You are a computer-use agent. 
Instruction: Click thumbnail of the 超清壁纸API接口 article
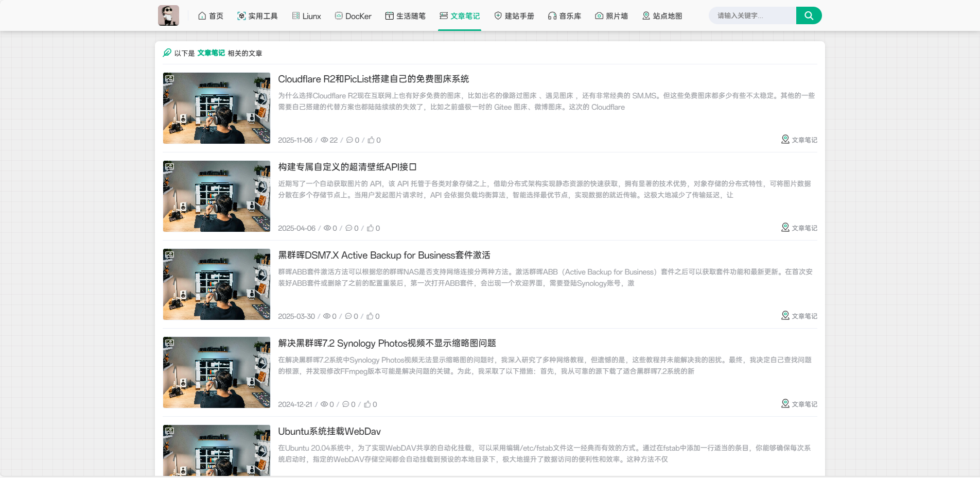point(216,196)
